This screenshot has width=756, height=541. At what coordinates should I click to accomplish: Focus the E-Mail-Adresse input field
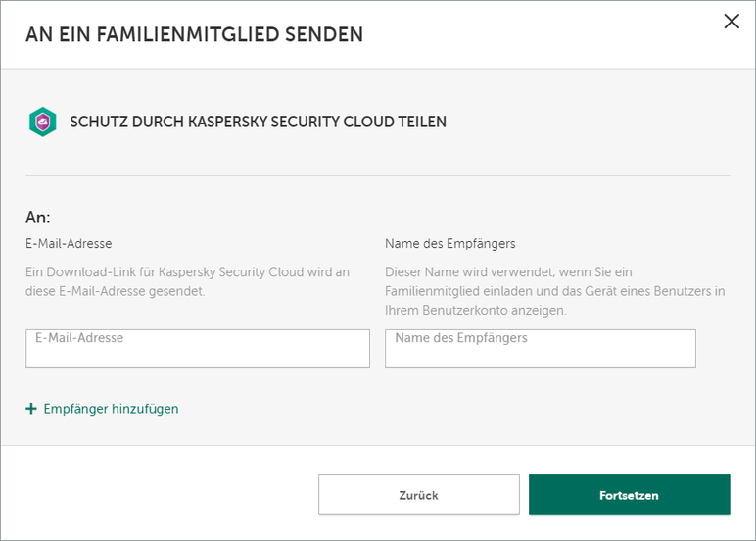198,349
